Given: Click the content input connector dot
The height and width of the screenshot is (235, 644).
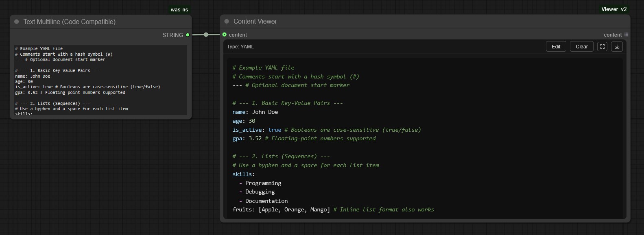Looking at the screenshot, I should point(224,35).
